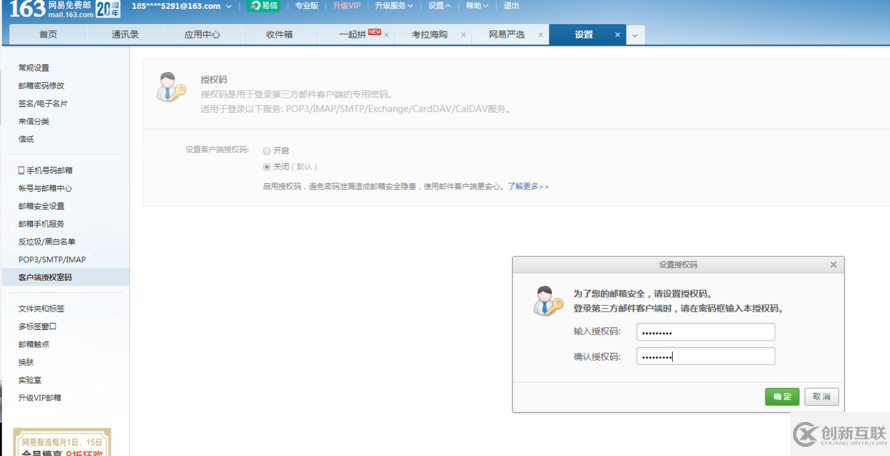Open the 升级服务 dropdown menu

tap(394, 6)
